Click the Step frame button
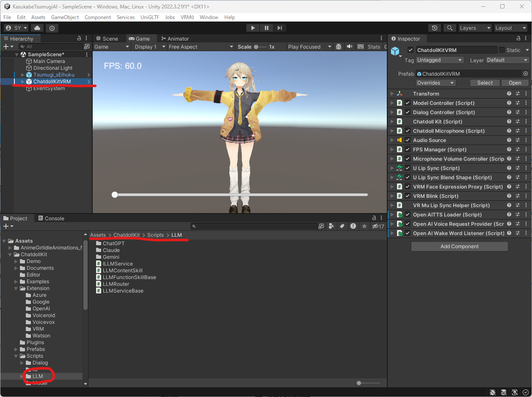532x397 pixels. [x=280, y=28]
